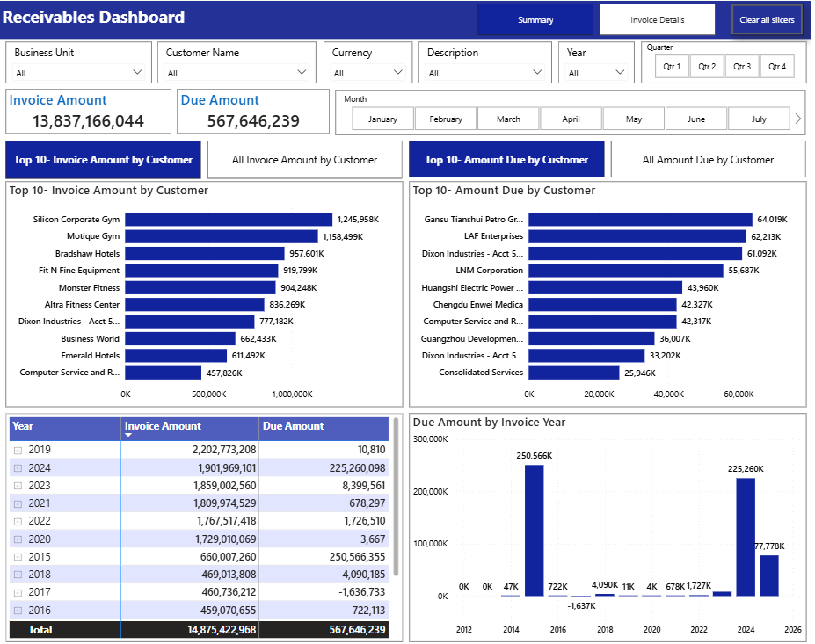Select Emerald Hotels bar
Screen dimensions: 815x644
tap(176, 355)
